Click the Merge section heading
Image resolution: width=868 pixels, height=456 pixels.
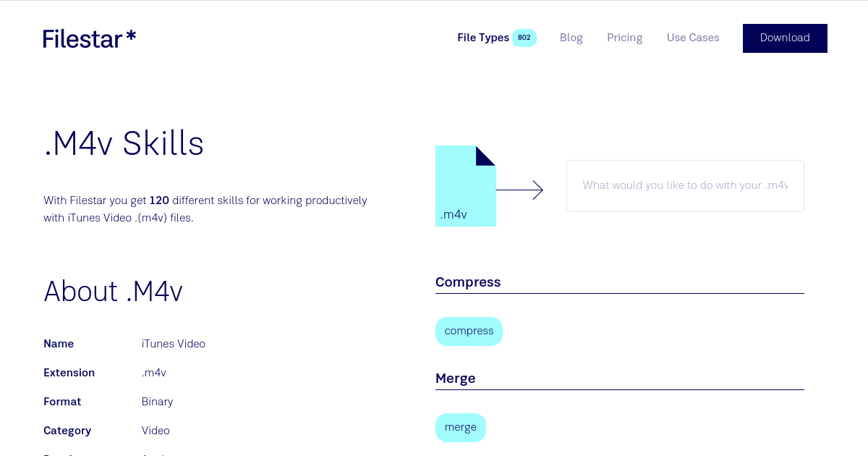pyautogui.click(x=456, y=379)
